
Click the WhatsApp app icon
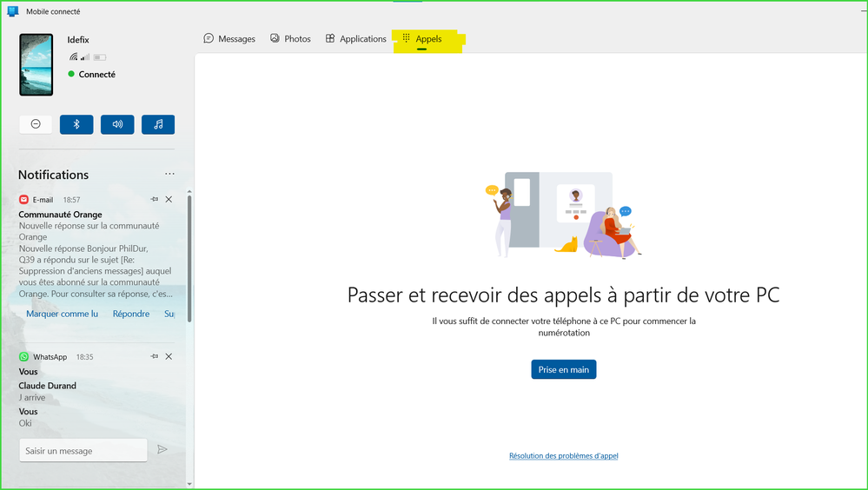23,356
